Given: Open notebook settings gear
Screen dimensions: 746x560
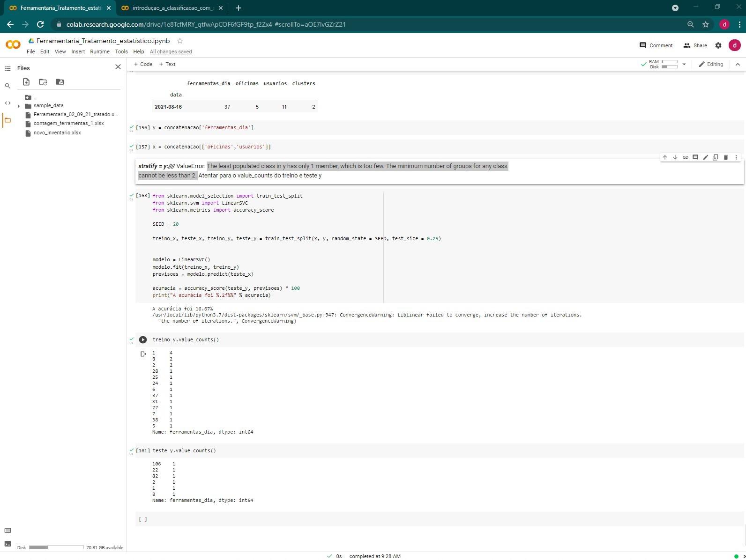Looking at the screenshot, I should [x=718, y=45].
